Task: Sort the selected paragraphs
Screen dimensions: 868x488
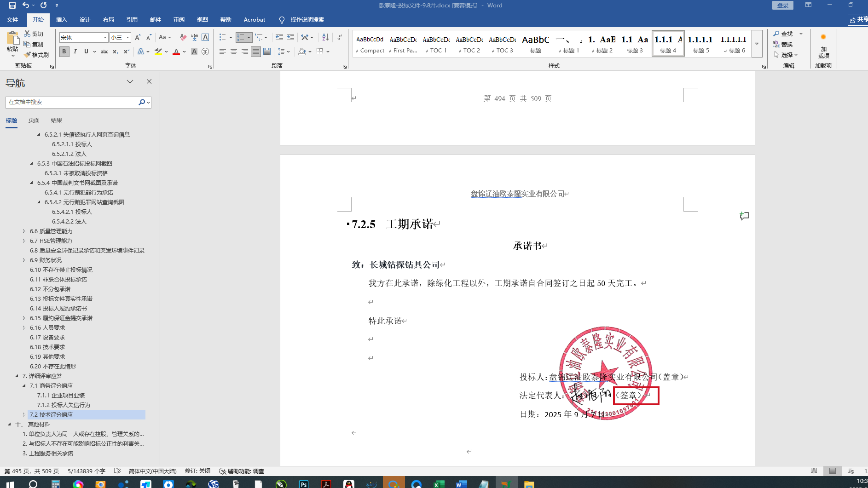Action: coord(325,37)
